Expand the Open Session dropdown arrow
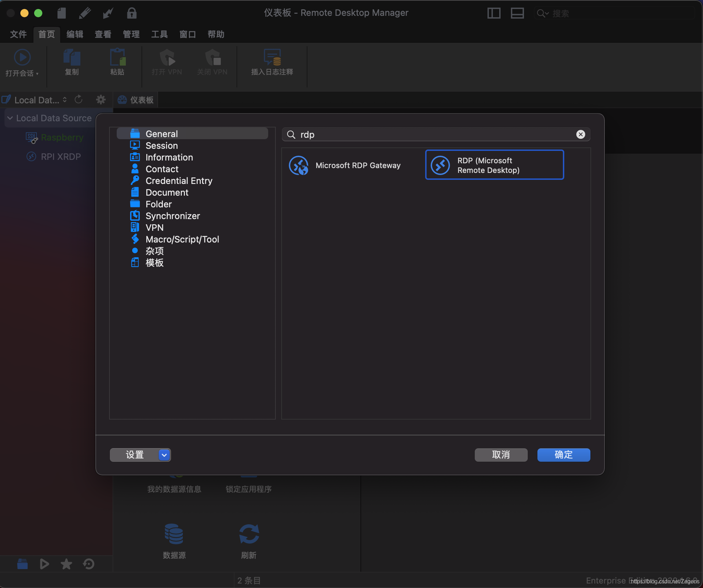The image size is (703, 588). (x=37, y=74)
